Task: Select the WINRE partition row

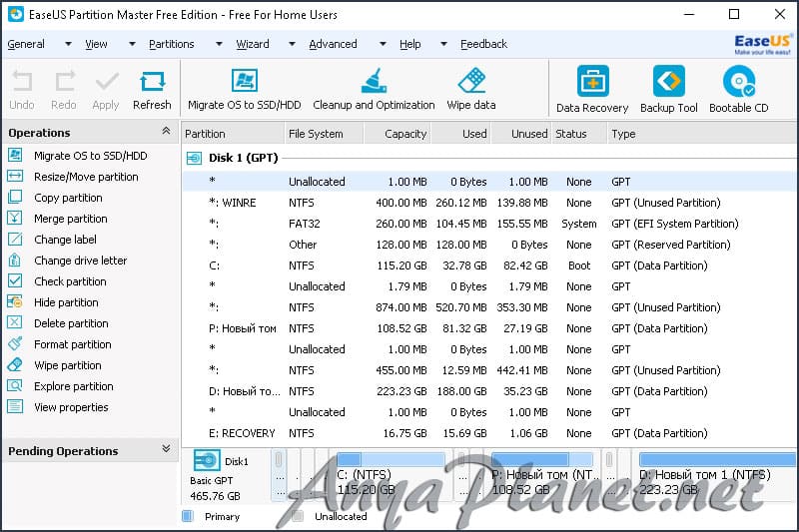Action: click(490, 203)
